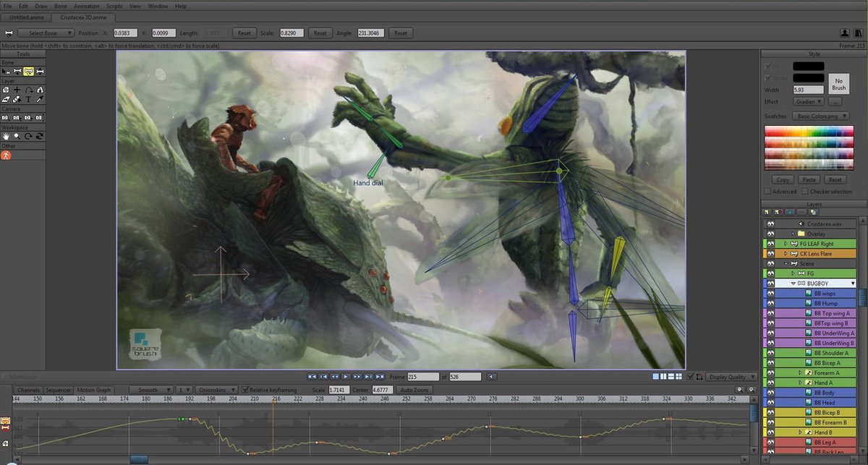The height and width of the screenshot is (465, 868).
Task: Click the Track Camera tool
Action: [6, 117]
